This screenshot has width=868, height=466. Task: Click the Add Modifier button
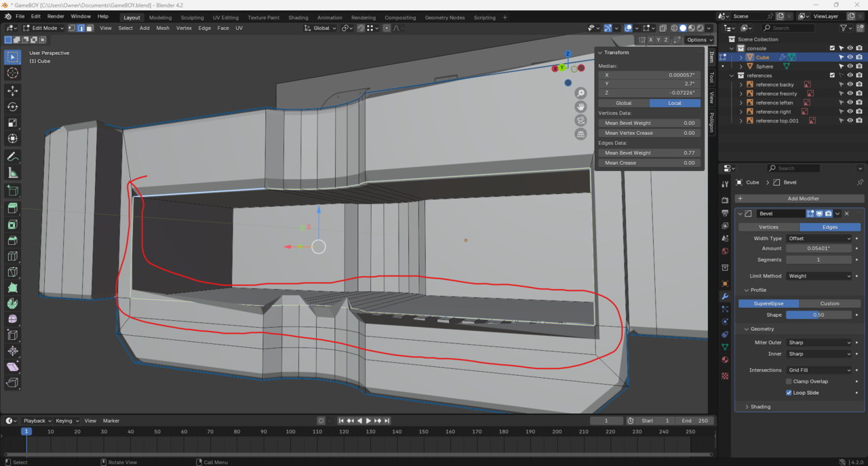point(802,199)
